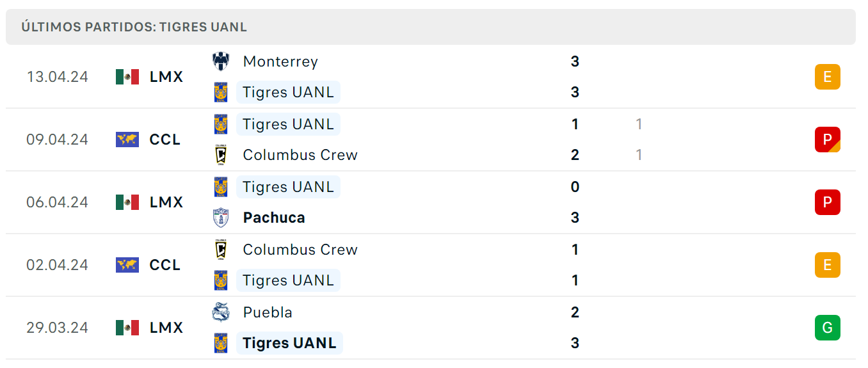Image resolution: width=868 pixels, height=368 pixels.
Task: Click the Puebla club crest icon
Action: [x=221, y=312]
